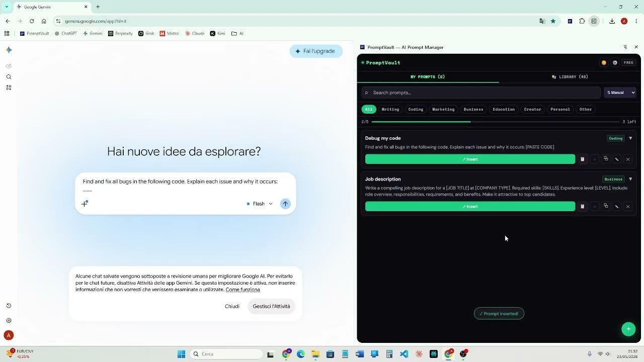Screen dimensions: 644x362
Task: Click Gestisci l'Attività button
Action: [272, 306]
